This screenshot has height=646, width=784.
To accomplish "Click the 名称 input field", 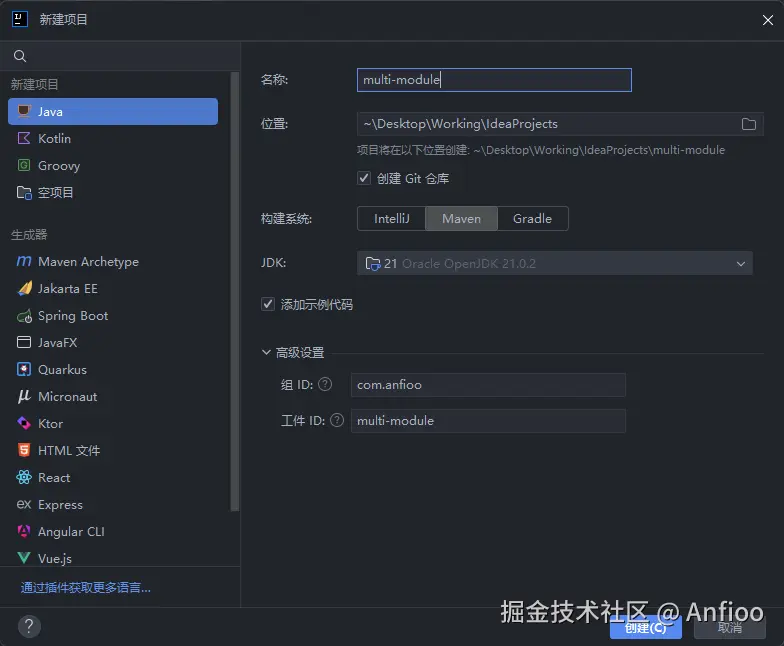I will pyautogui.click(x=494, y=80).
